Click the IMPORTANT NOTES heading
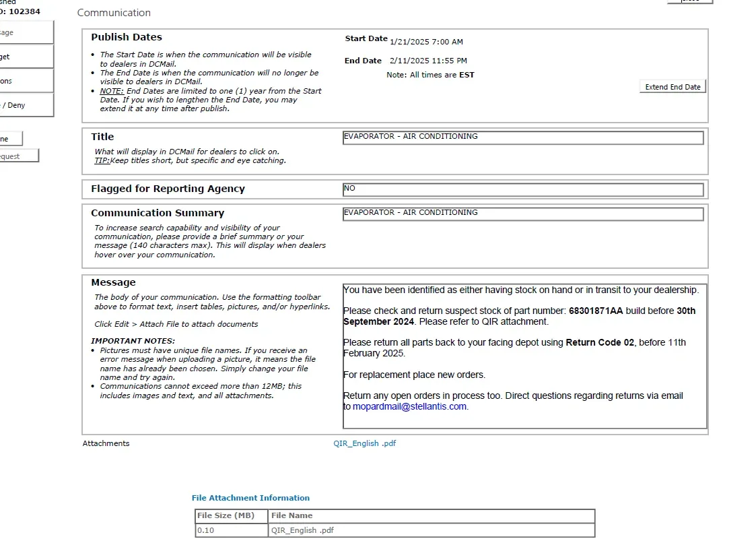This screenshot has width=756, height=539. point(133,341)
